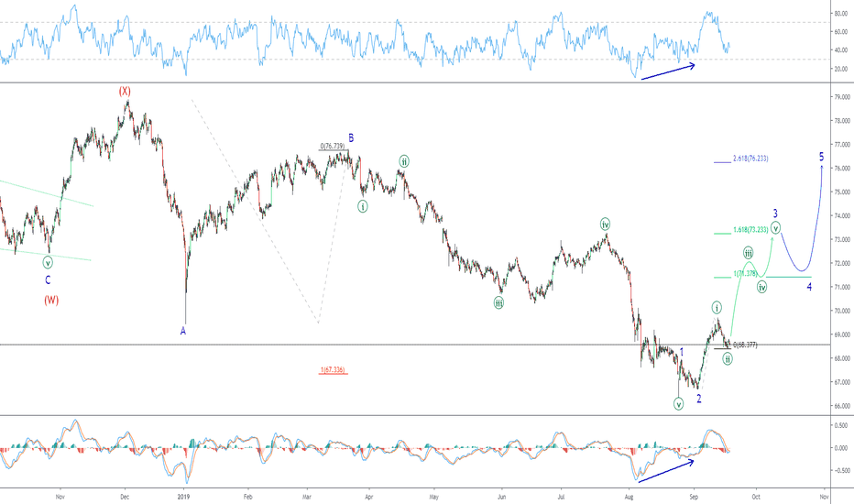Select the red (X) wave label
Viewport: 854px width, 504px height.
point(126,91)
